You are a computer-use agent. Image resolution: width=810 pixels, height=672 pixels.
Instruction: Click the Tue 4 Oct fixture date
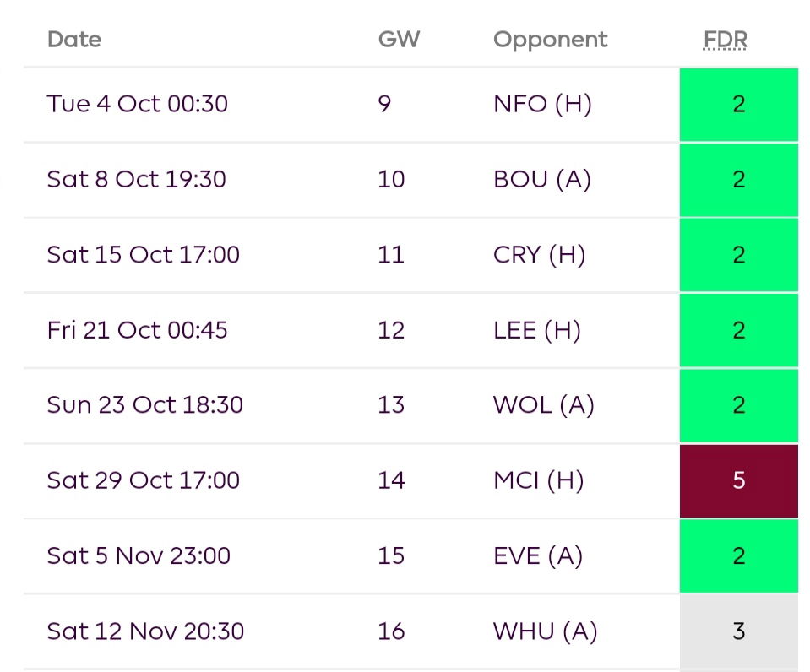coord(137,104)
